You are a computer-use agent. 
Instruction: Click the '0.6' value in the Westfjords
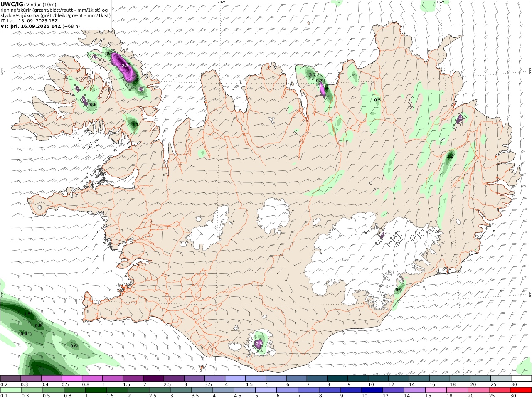[x=93, y=104]
